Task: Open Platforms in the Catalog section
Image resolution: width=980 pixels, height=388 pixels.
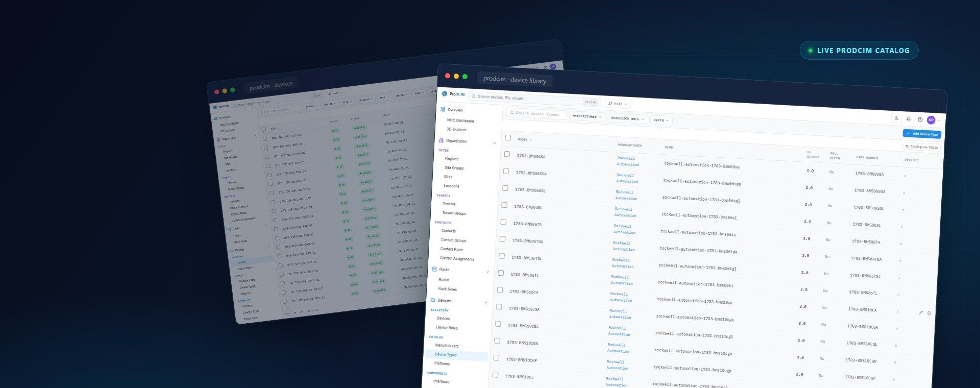Action: coord(442,363)
